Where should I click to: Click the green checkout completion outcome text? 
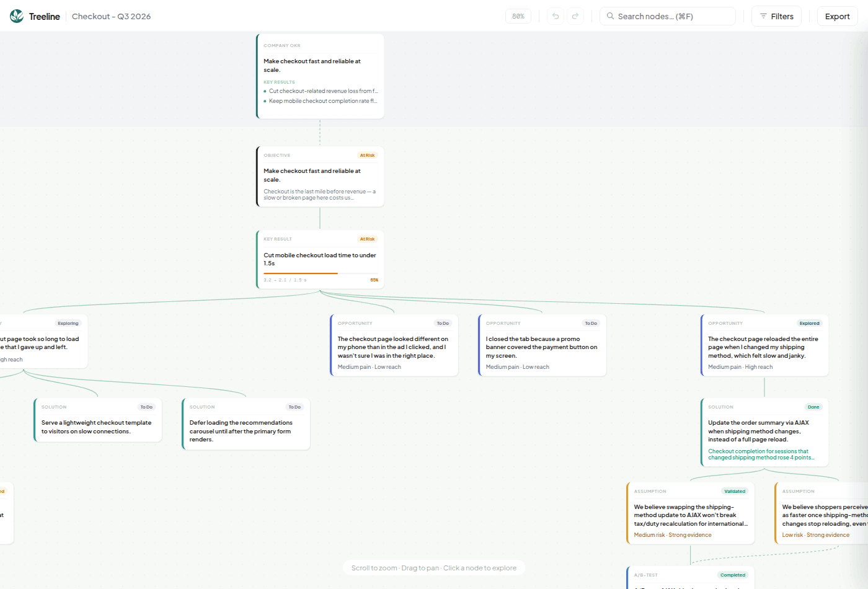761,454
